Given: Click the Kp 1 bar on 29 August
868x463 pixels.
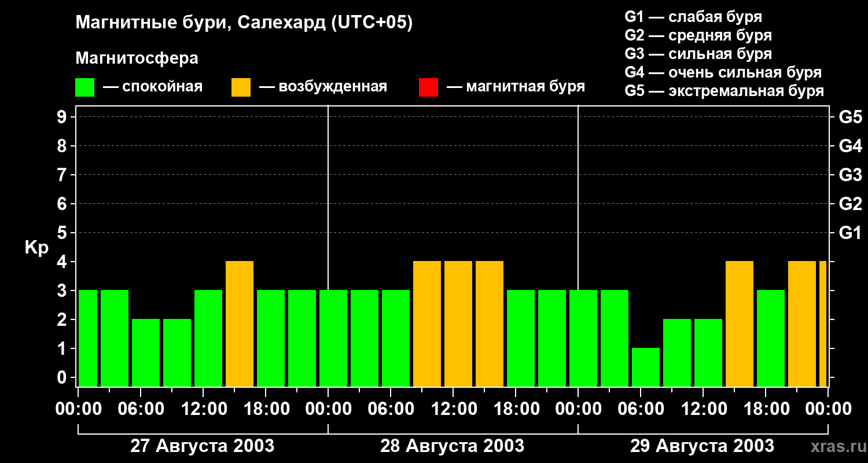Looking at the screenshot, I should [x=646, y=368].
